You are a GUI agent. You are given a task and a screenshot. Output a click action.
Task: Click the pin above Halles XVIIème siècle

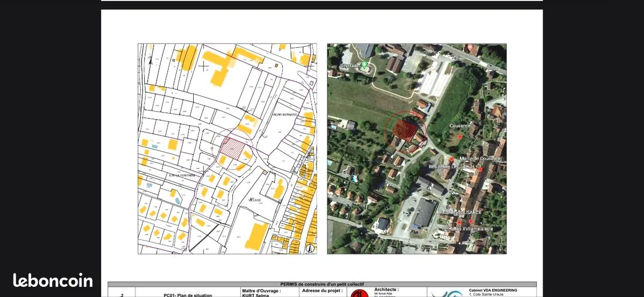(x=471, y=221)
